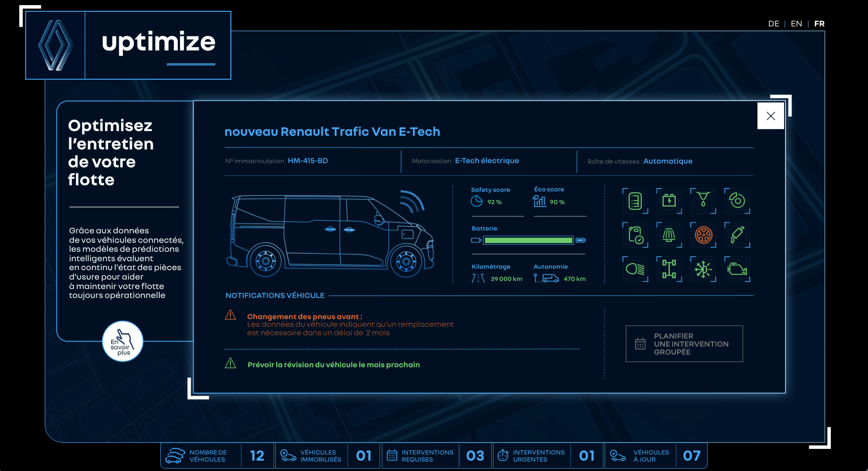Open the maintenance checklist icon
Image resolution: width=868 pixels, height=471 pixels.
point(635,201)
